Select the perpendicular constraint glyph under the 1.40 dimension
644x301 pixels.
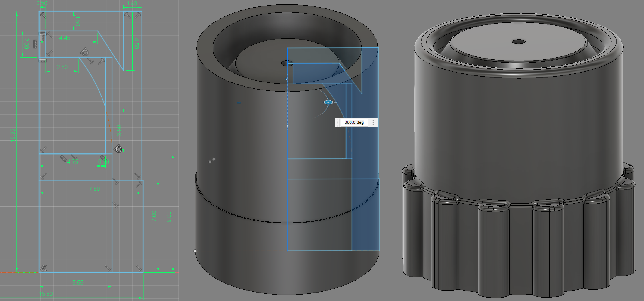click(138, 16)
